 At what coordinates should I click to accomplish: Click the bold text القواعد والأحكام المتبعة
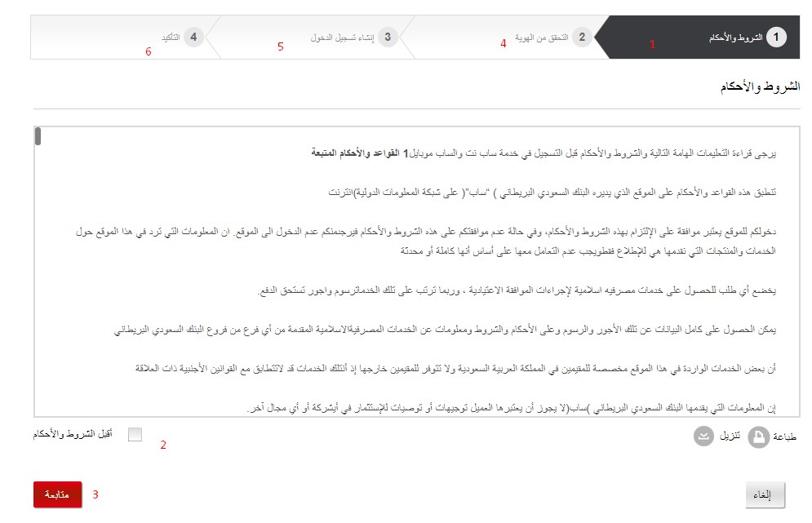pos(355,153)
